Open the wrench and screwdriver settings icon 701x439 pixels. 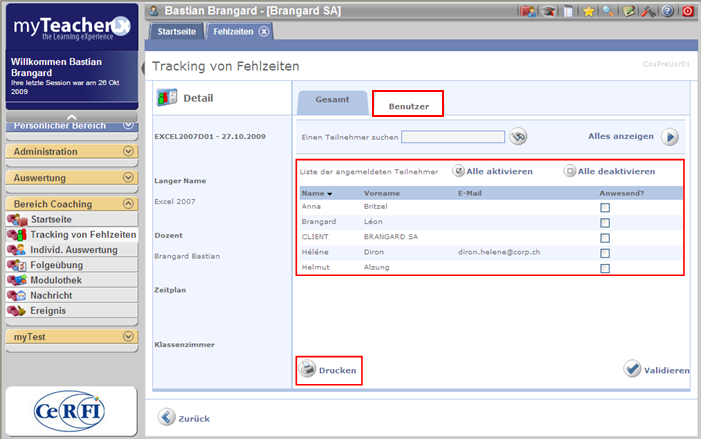click(648, 11)
